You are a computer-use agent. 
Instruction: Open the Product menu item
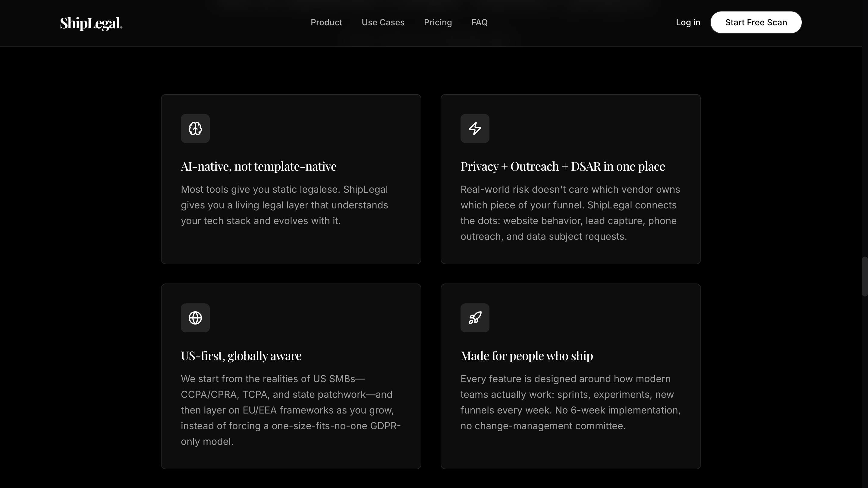[326, 22]
